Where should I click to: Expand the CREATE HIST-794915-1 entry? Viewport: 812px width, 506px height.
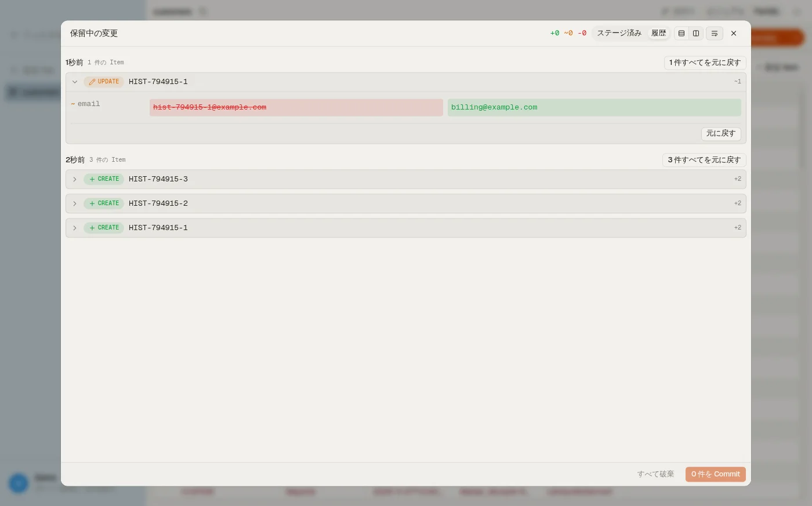75,228
